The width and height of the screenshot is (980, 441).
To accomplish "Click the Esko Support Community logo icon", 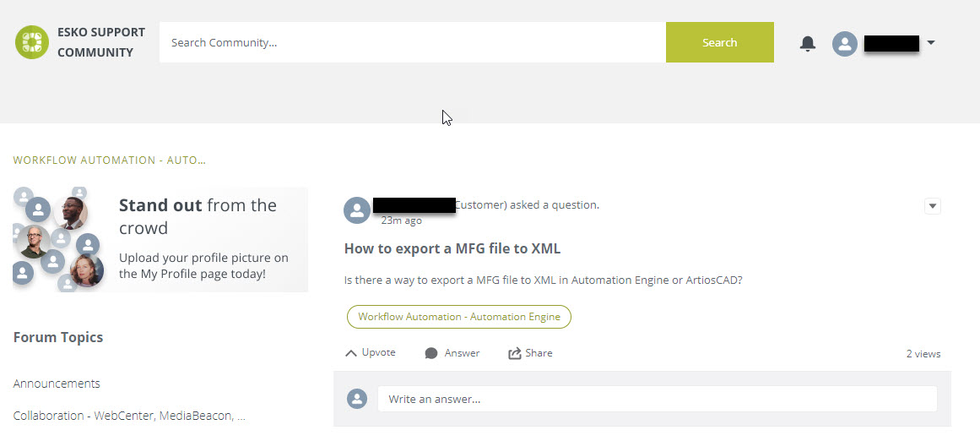I will 32,42.
